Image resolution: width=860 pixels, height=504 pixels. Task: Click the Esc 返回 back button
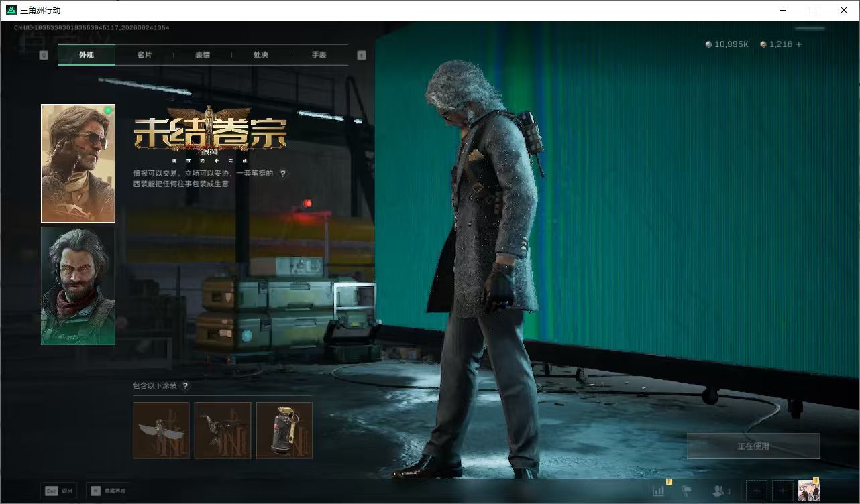click(x=58, y=491)
